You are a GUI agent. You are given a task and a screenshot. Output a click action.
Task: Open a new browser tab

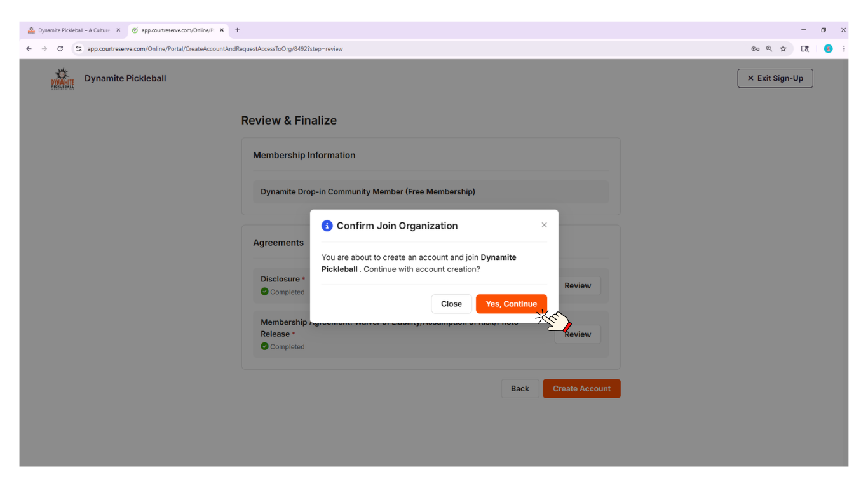click(238, 30)
